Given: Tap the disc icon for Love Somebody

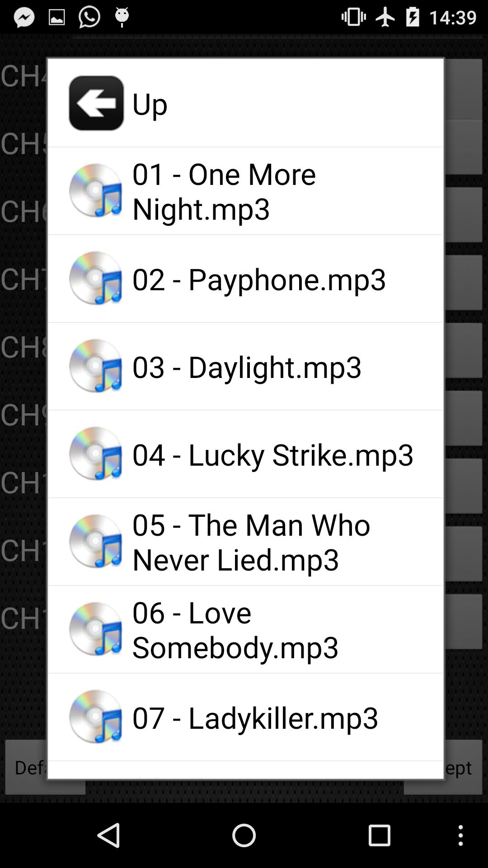Looking at the screenshot, I should coord(96,629).
